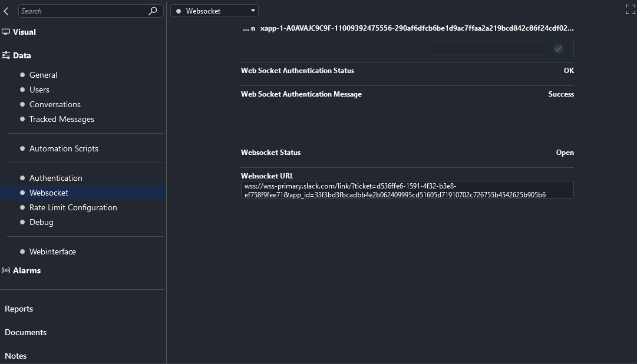Open the Notes section

point(15,356)
